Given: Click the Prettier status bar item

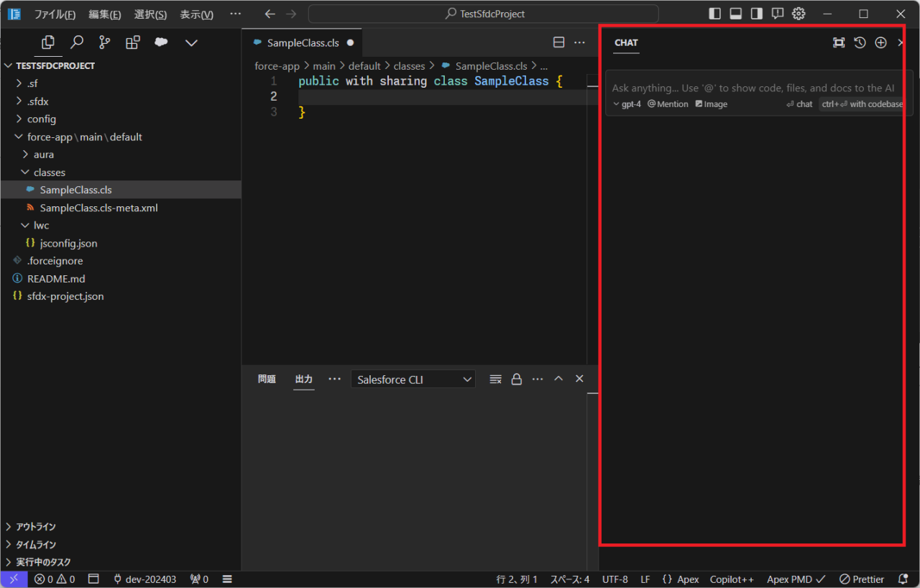Looking at the screenshot, I should pyautogui.click(x=862, y=579).
